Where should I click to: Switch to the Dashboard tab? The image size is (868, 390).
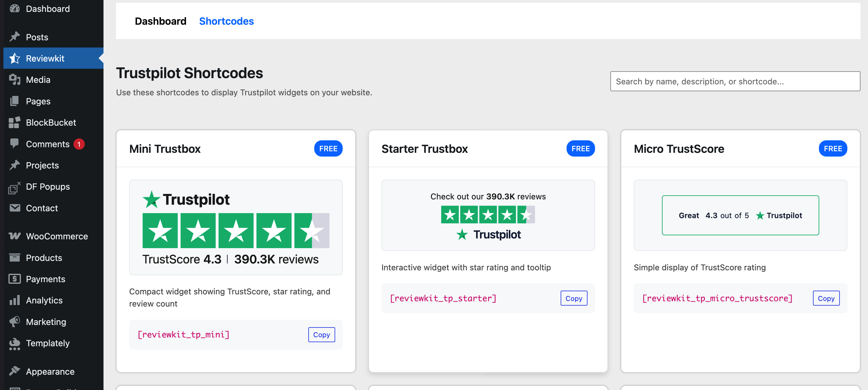pyautogui.click(x=160, y=21)
